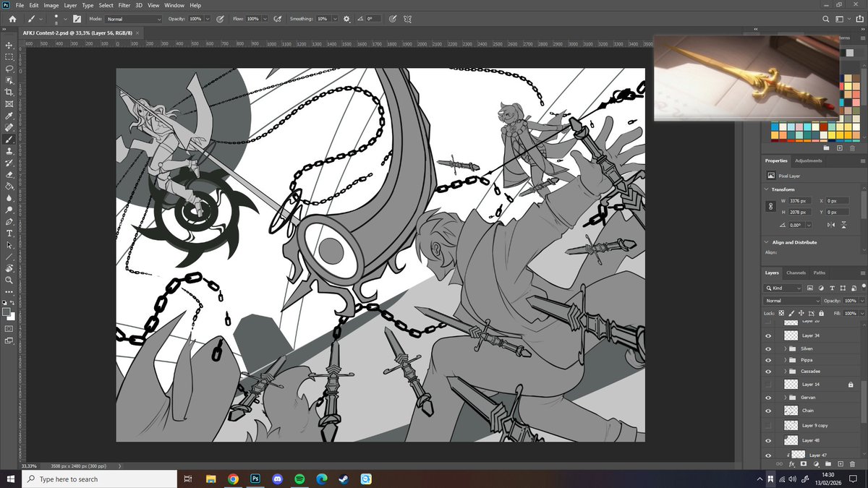Select the Dodge tool

pyautogui.click(x=9, y=208)
